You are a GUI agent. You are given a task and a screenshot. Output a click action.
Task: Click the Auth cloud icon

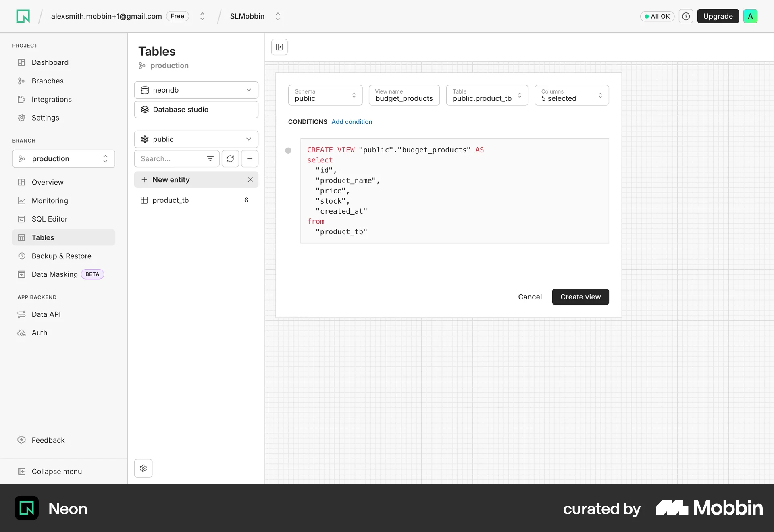coord(21,333)
